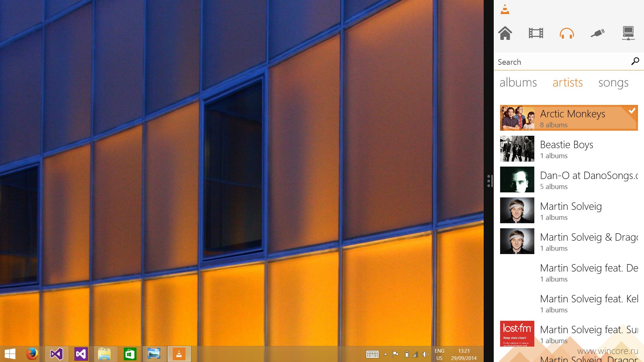Open the photo viewer taskbar icon
Image resolution: width=644 pixels, height=362 pixels.
(x=154, y=354)
